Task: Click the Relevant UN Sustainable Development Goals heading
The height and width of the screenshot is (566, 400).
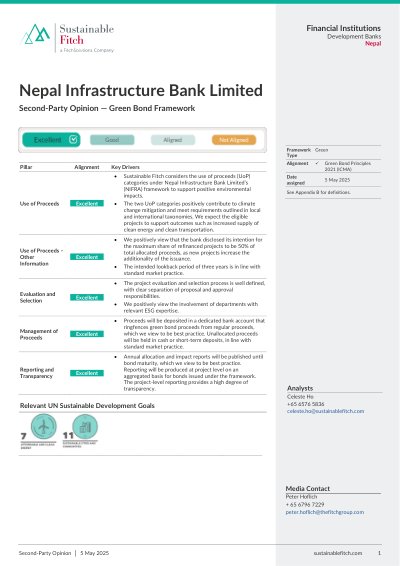Action: [87, 405]
